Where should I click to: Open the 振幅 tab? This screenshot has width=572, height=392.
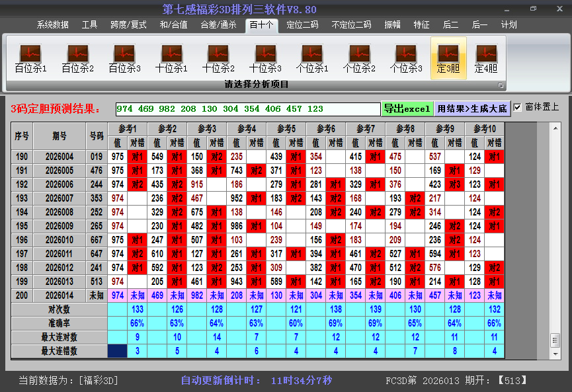393,25
